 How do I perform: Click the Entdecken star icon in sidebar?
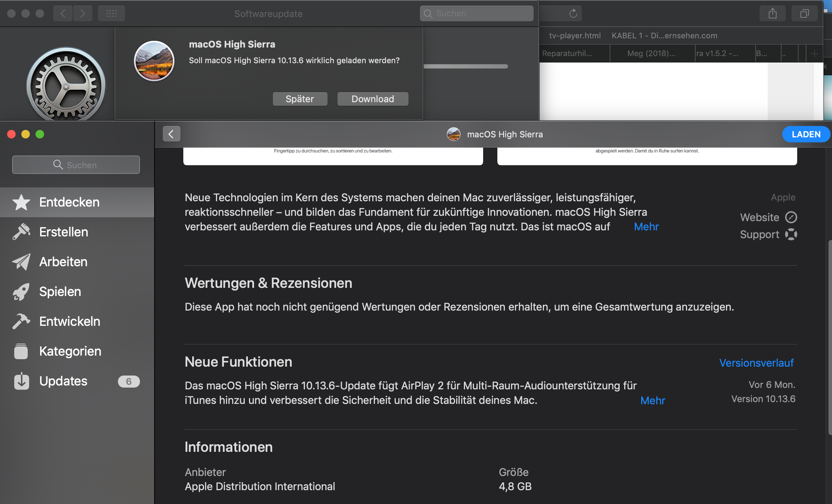21,202
